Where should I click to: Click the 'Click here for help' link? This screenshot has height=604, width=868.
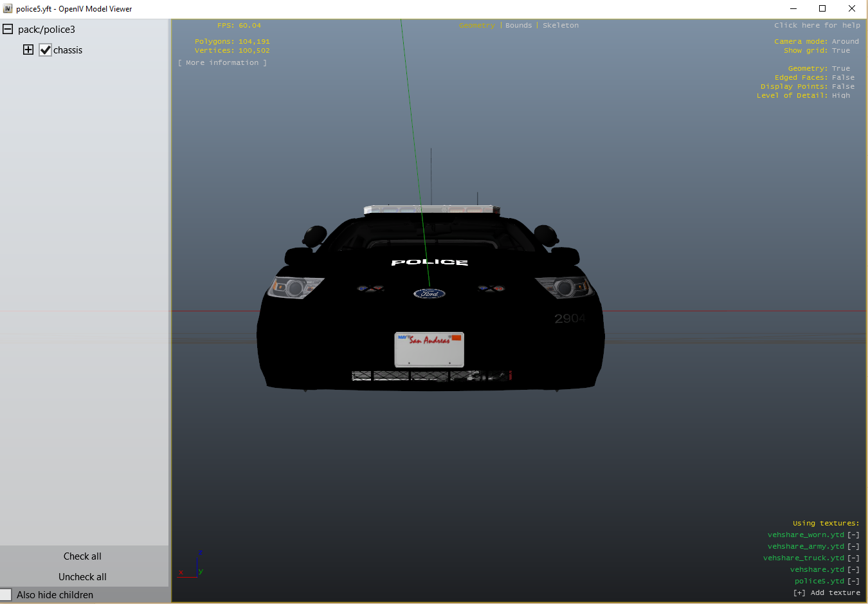click(x=817, y=26)
